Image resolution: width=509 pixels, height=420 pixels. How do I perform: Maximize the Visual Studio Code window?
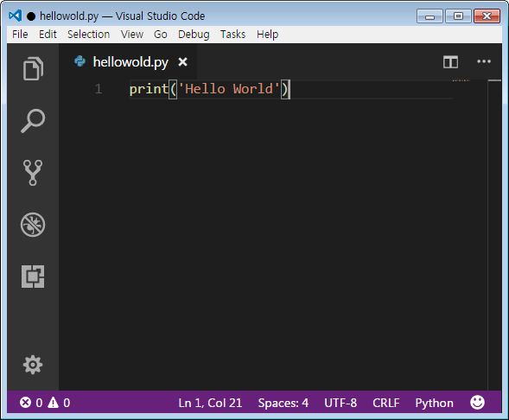click(458, 16)
